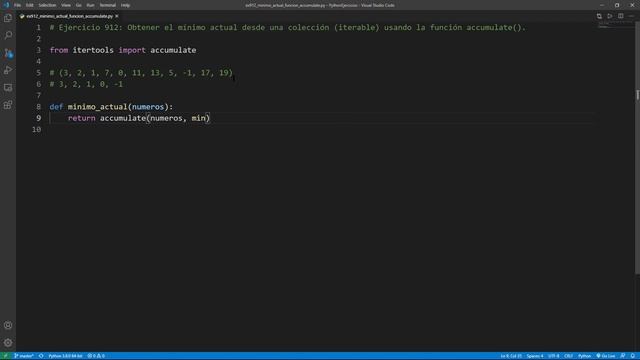
Task: Click the Run Python File icon
Action: (610, 16)
